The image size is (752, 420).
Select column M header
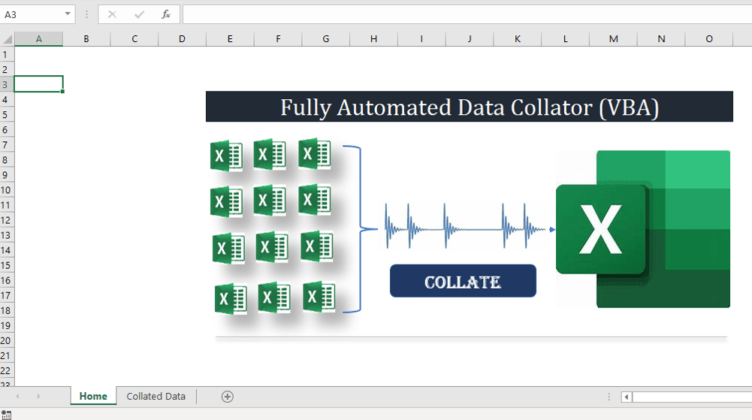click(x=613, y=39)
